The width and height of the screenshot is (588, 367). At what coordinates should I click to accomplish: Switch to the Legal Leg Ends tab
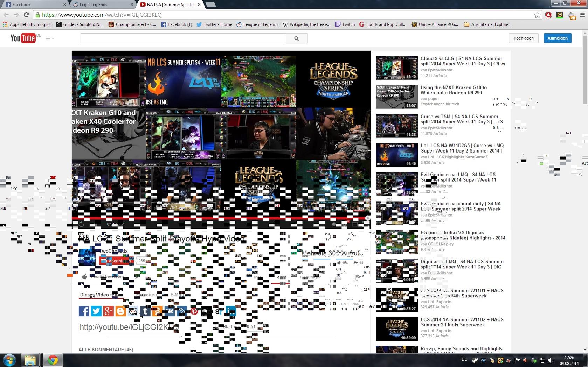point(102,4)
